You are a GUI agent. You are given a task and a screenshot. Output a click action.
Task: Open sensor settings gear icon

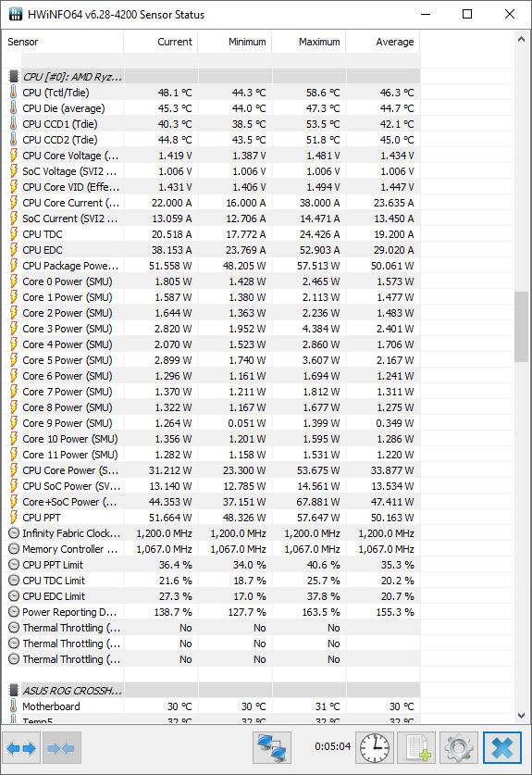click(x=459, y=748)
